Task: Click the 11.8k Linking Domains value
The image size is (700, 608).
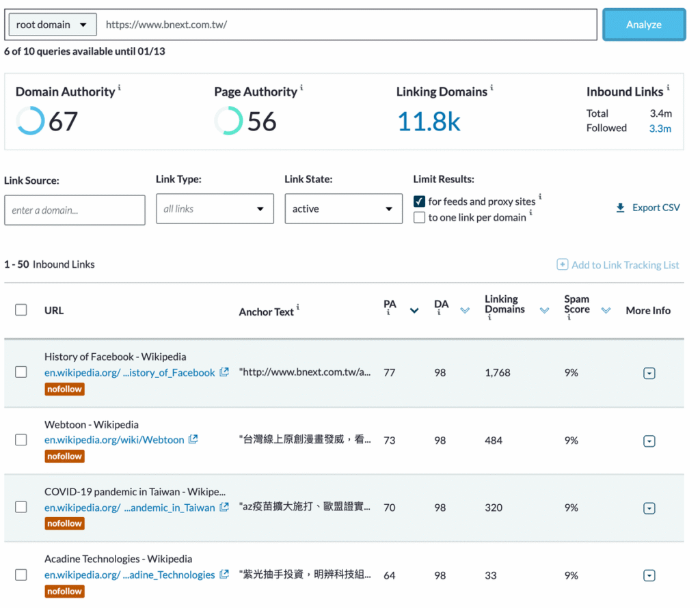Action: coord(429,122)
